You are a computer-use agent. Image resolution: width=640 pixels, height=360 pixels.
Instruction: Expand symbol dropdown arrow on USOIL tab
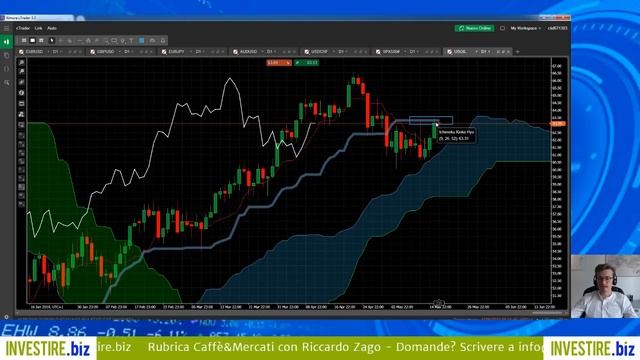[x=476, y=52]
